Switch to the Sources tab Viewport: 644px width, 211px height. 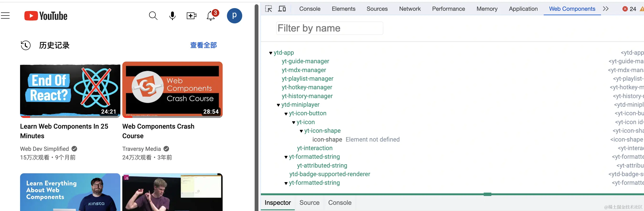pos(377,9)
